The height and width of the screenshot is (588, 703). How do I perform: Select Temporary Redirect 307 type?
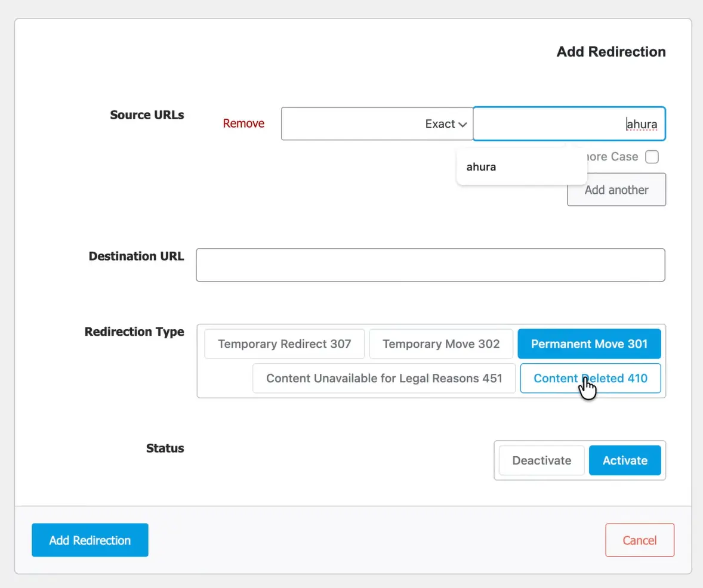[284, 344]
